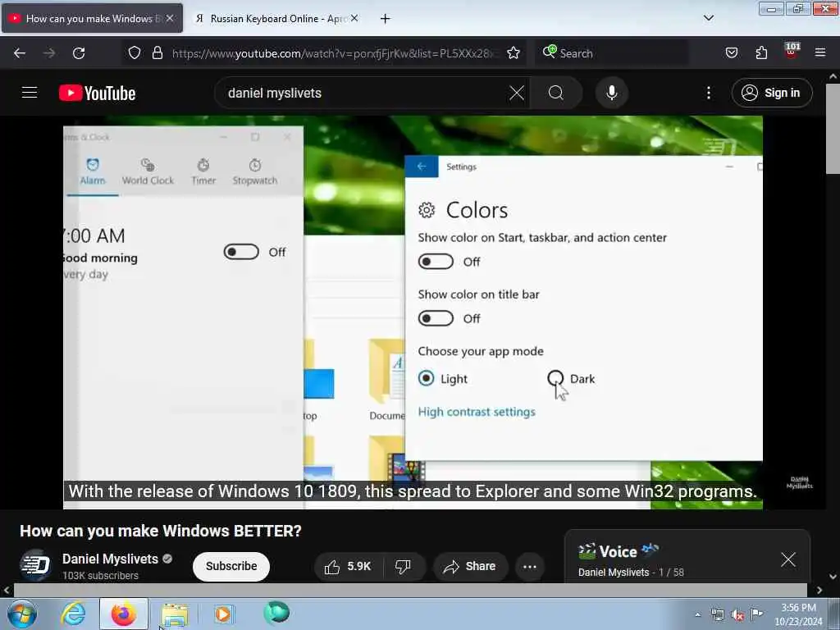Image resolution: width=840 pixels, height=630 pixels.
Task: Click the Sign in button
Action: 771,93
